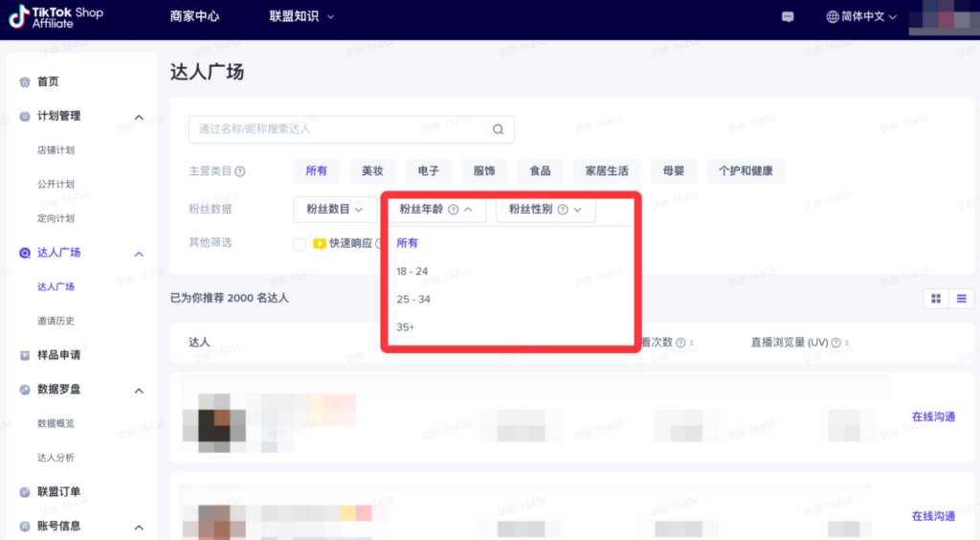Viewport: 980px width, 540px height.
Task: Click the 计划管理 sidebar icon
Action: point(24,116)
